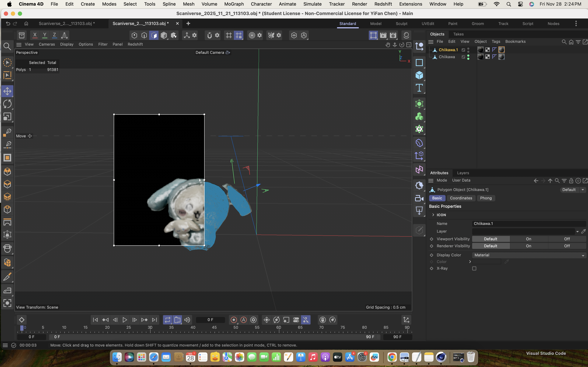This screenshot has width=588, height=367.
Task: Click the Record Active Objects button
Action: tap(234, 320)
